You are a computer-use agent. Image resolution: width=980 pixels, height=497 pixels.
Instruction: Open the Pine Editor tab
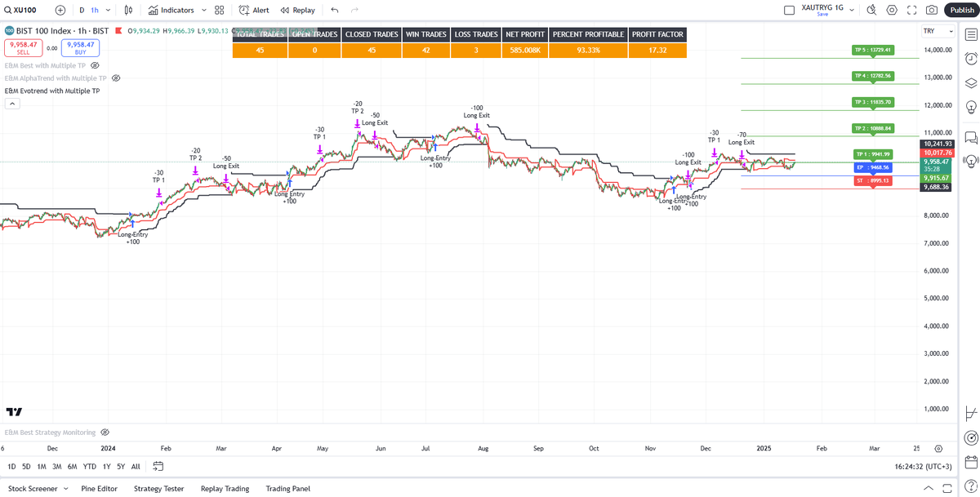click(100, 489)
